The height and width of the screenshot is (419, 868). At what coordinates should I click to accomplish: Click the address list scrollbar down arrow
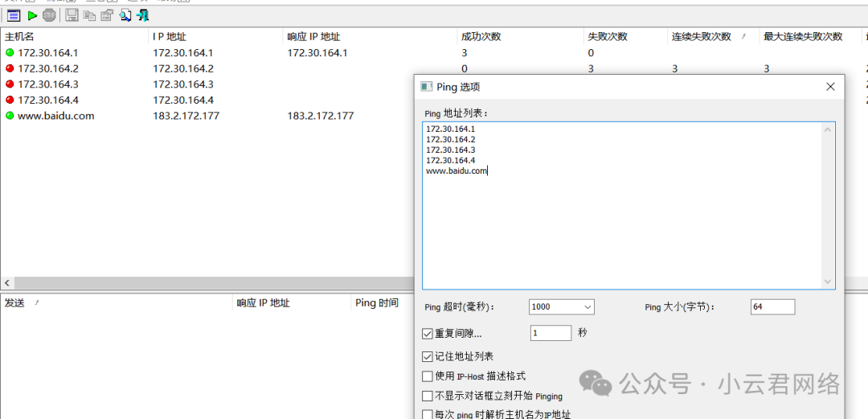tap(828, 281)
